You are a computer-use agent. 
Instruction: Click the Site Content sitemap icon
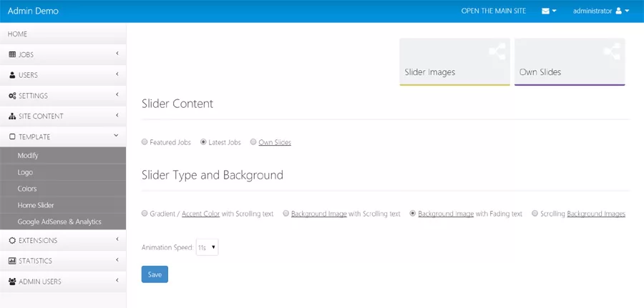pos(12,116)
